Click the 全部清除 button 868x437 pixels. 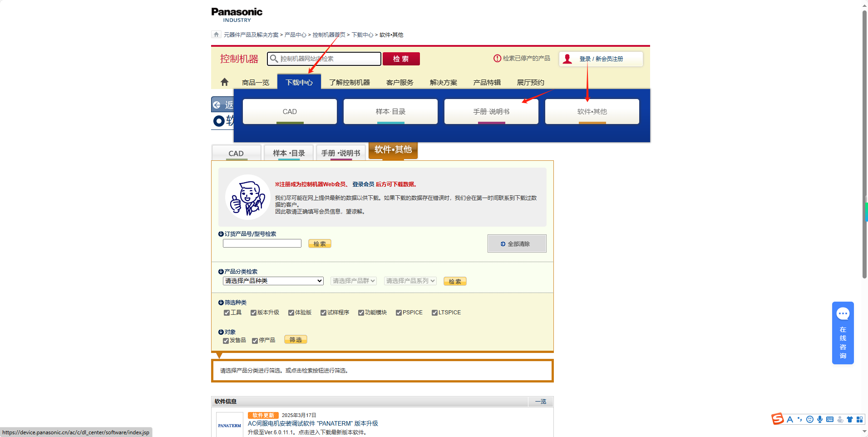[517, 243]
